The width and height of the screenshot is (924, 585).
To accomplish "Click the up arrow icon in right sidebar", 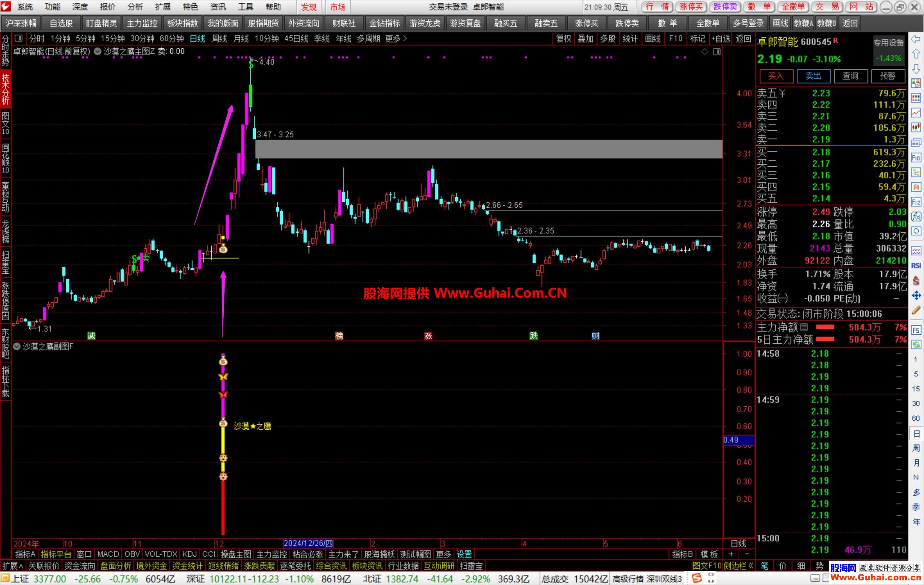I will (915, 54).
